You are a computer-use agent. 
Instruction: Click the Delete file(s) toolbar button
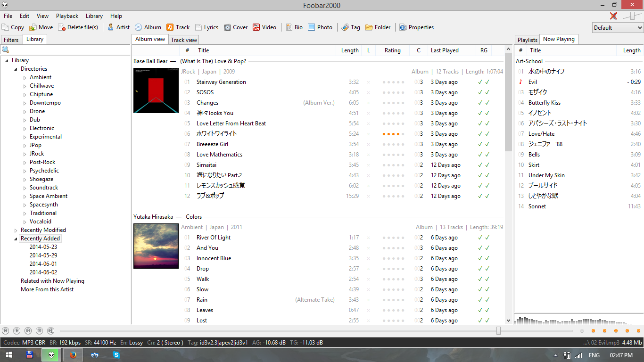coord(78,27)
